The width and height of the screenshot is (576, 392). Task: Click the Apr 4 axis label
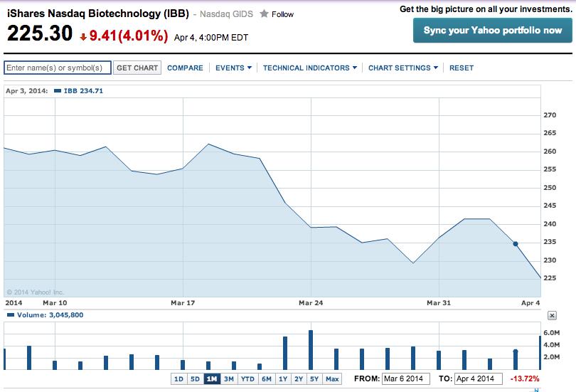coord(530,303)
